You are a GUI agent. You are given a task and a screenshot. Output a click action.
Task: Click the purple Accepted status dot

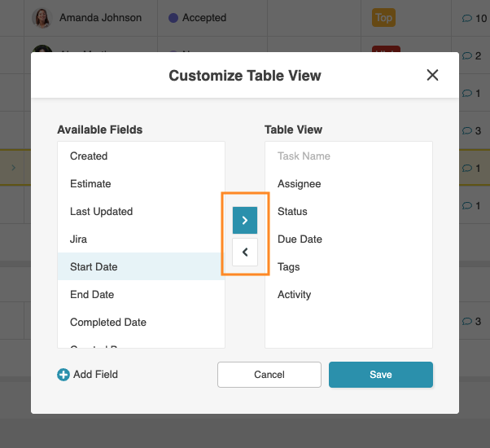pos(173,18)
